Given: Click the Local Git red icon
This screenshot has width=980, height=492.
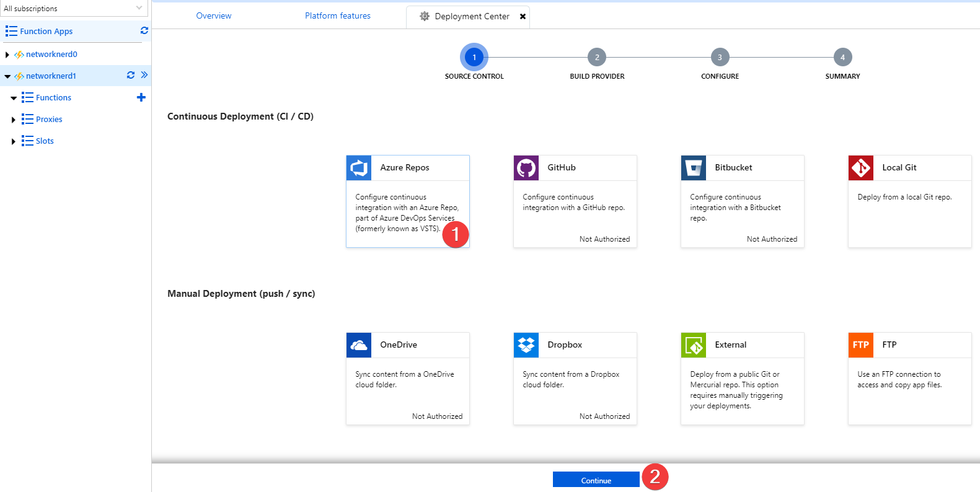Looking at the screenshot, I should click(x=861, y=168).
